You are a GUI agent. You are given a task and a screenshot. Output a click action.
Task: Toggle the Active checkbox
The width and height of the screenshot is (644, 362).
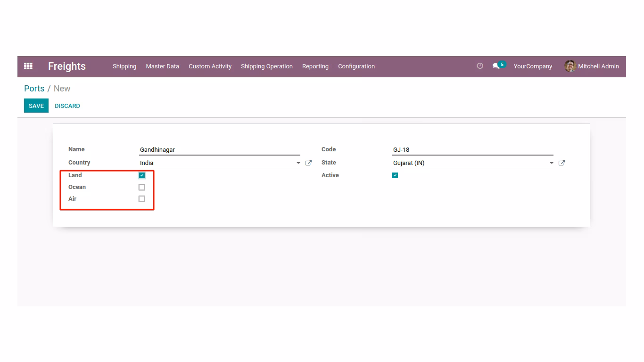click(x=395, y=175)
